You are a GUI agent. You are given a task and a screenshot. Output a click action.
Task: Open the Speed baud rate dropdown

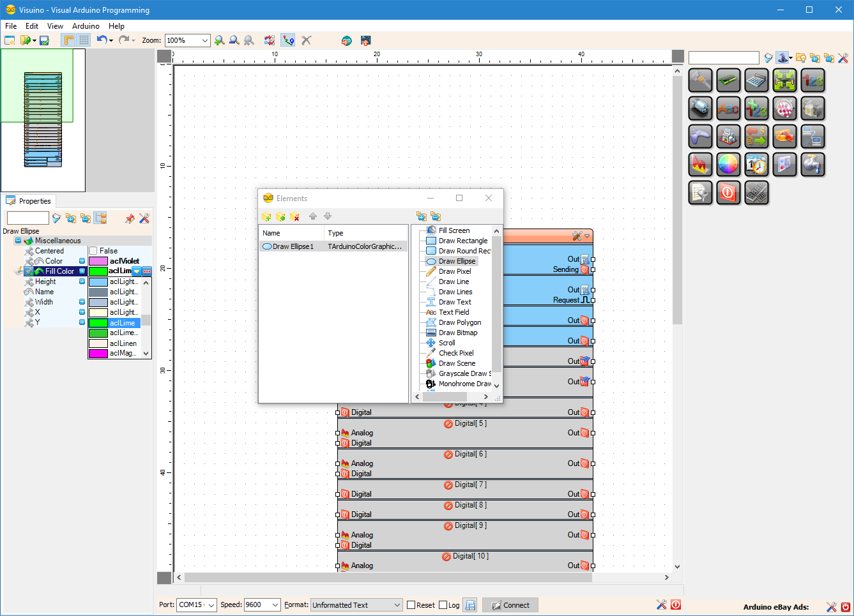tap(275, 605)
